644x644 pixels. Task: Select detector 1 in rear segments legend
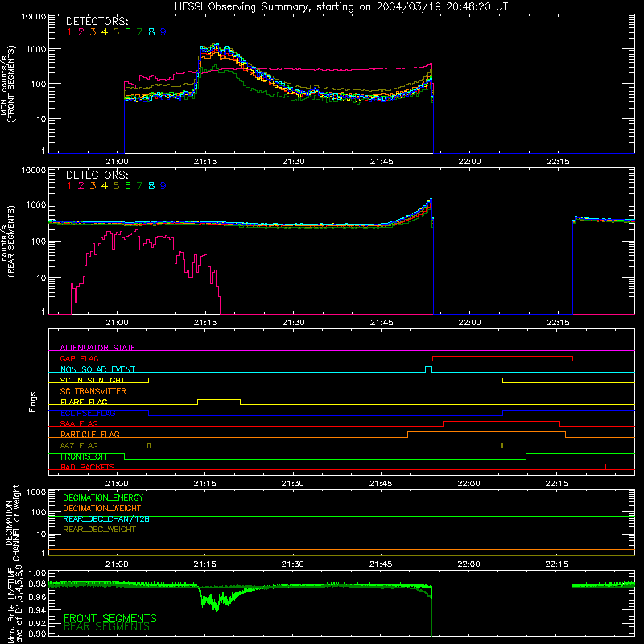pos(69,186)
